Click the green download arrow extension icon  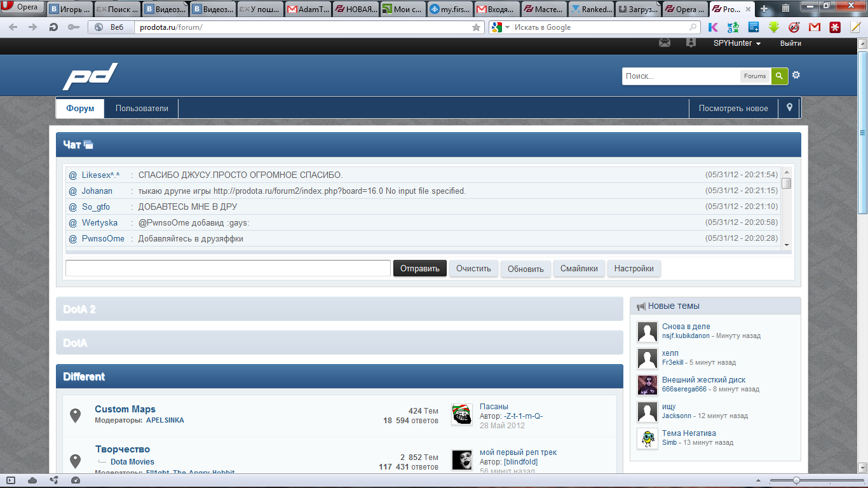click(774, 27)
